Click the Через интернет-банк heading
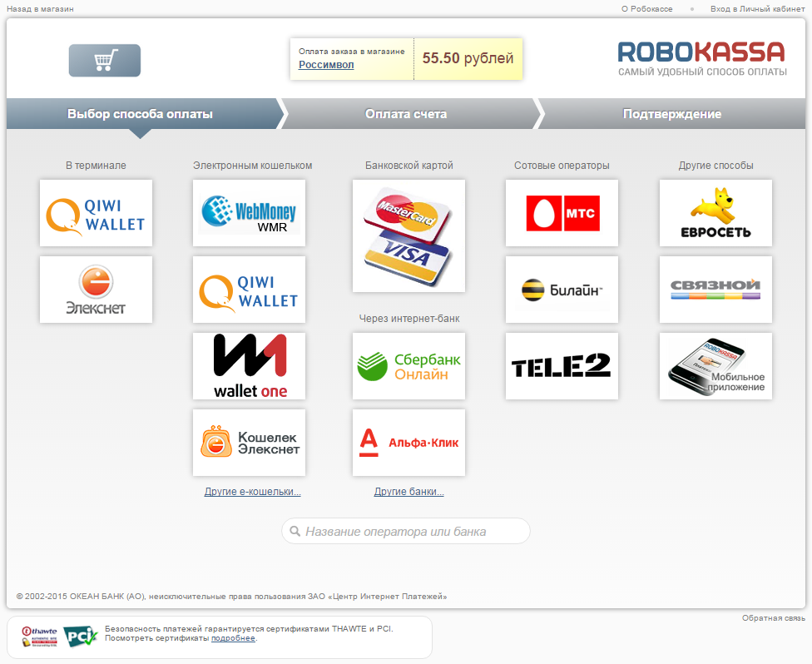This screenshot has height=664, width=812. click(409, 319)
